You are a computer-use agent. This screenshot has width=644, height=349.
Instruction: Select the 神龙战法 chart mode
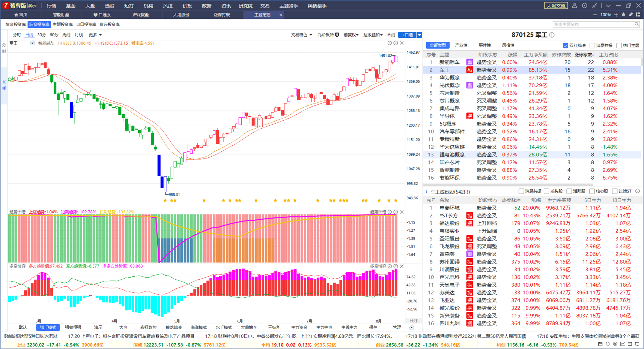173,327
